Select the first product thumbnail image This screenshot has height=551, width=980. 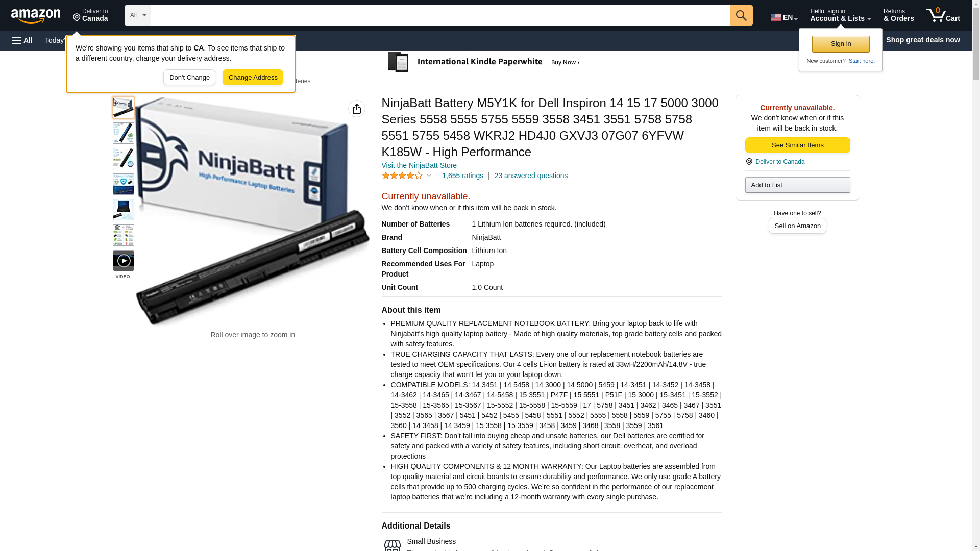(x=124, y=108)
